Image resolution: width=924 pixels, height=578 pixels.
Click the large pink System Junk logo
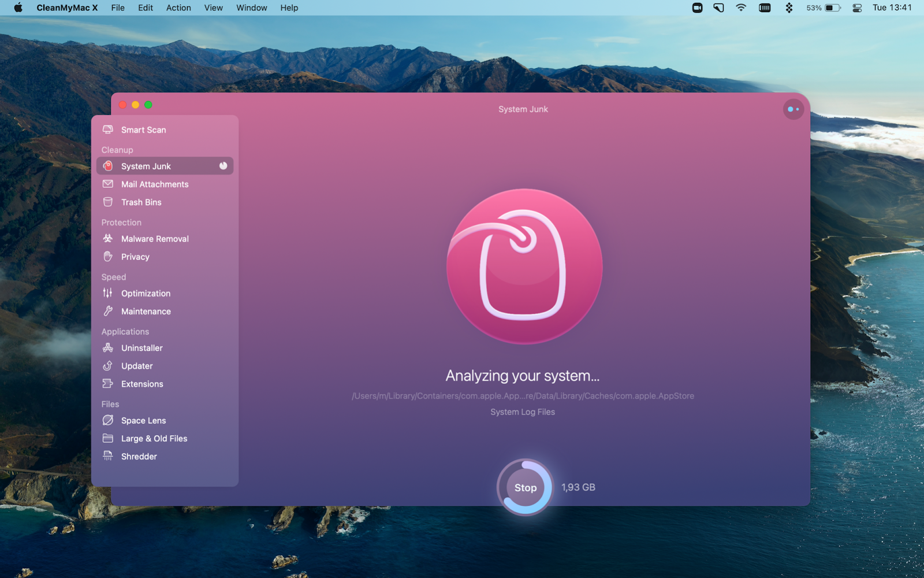tap(524, 266)
